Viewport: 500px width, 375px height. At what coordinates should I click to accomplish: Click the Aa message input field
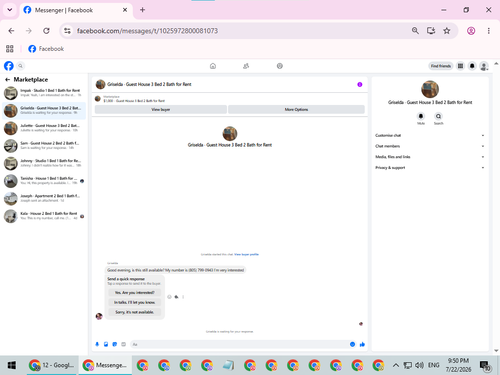(239, 344)
